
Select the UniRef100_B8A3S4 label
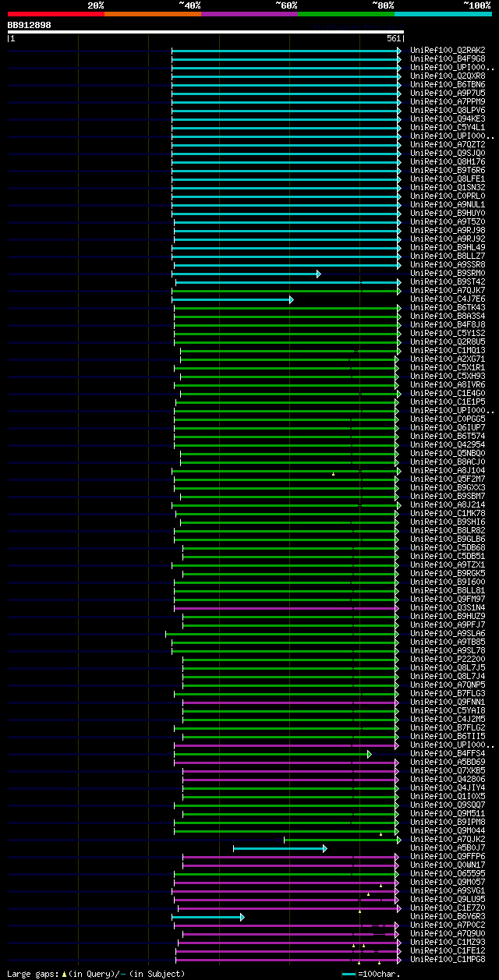448,316
